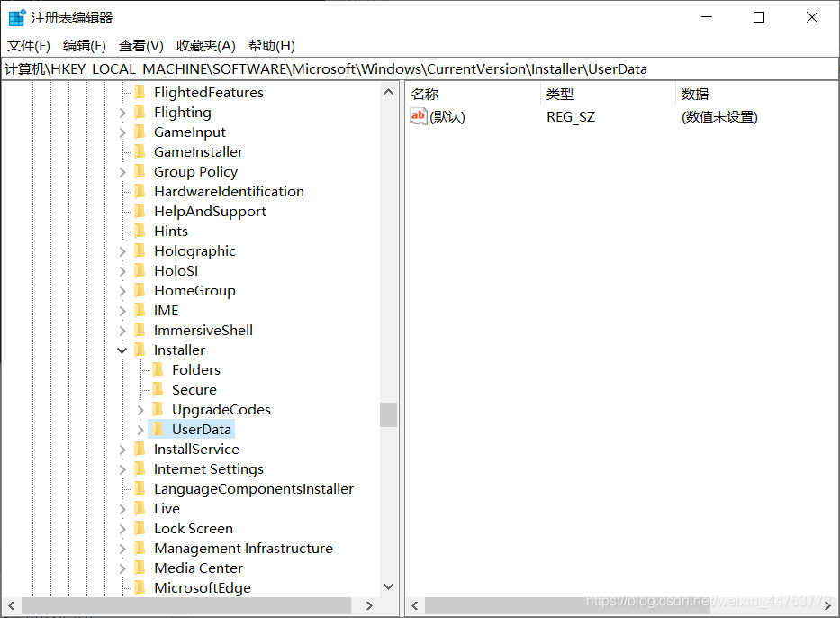Click the Internet Settings folder icon
Image resolution: width=840 pixels, height=618 pixels.
(x=140, y=469)
